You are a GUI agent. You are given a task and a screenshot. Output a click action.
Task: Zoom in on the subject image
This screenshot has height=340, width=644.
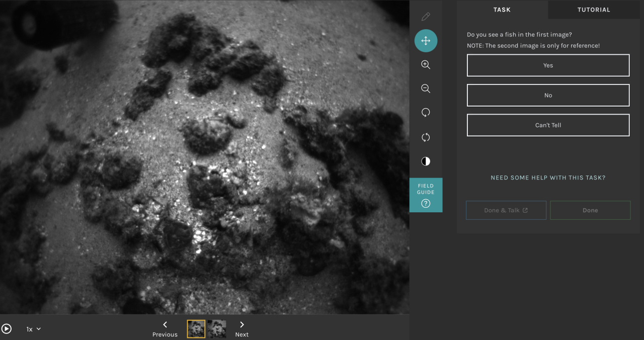click(x=426, y=65)
